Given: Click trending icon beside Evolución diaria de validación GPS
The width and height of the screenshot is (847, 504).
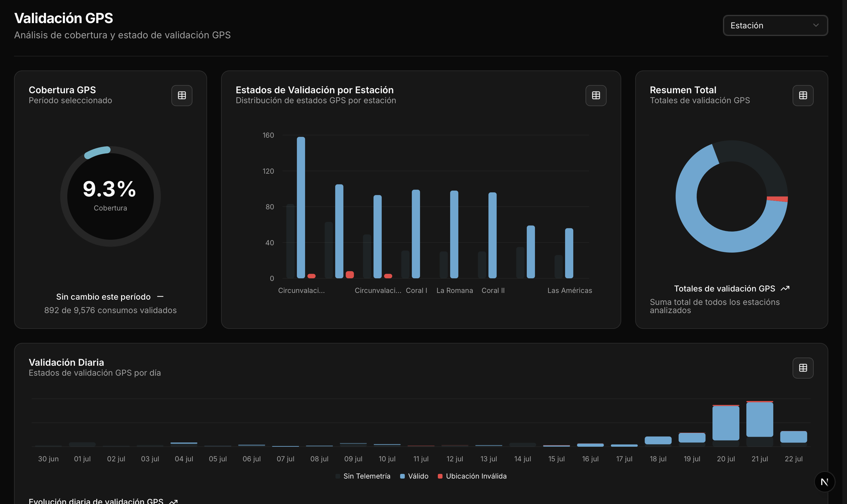Looking at the screenshot, I should (x=173, y=501).
